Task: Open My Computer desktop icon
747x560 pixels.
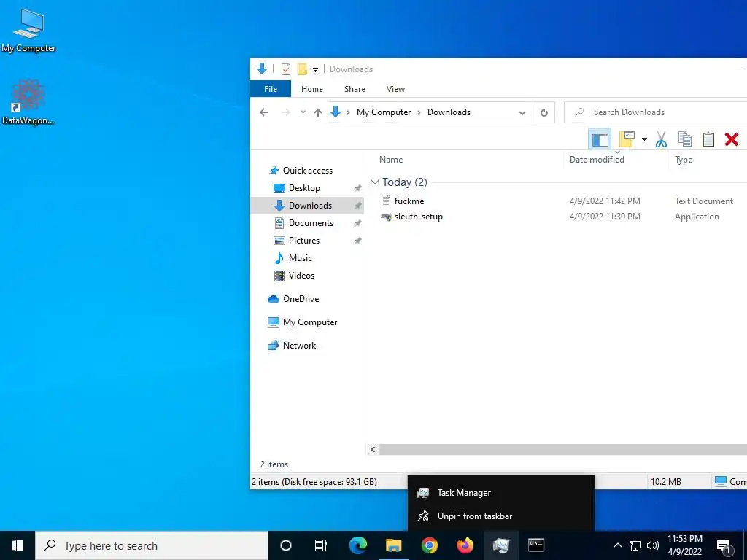Action: point(28,31)
